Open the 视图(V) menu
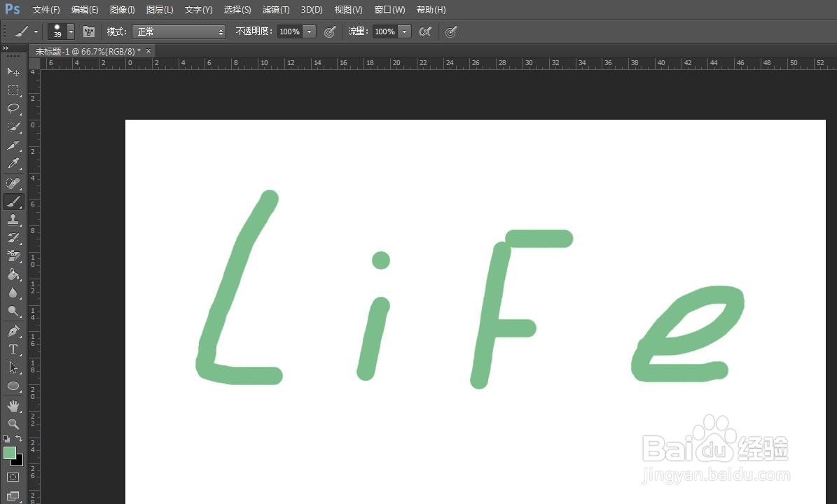Screen dimensions: 837x504 click(349, 10)
